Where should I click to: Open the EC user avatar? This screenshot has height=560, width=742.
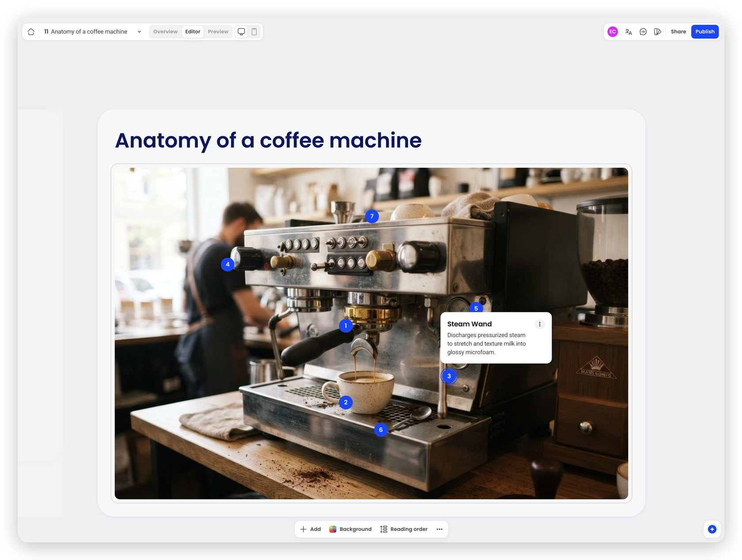coord(613,32)
